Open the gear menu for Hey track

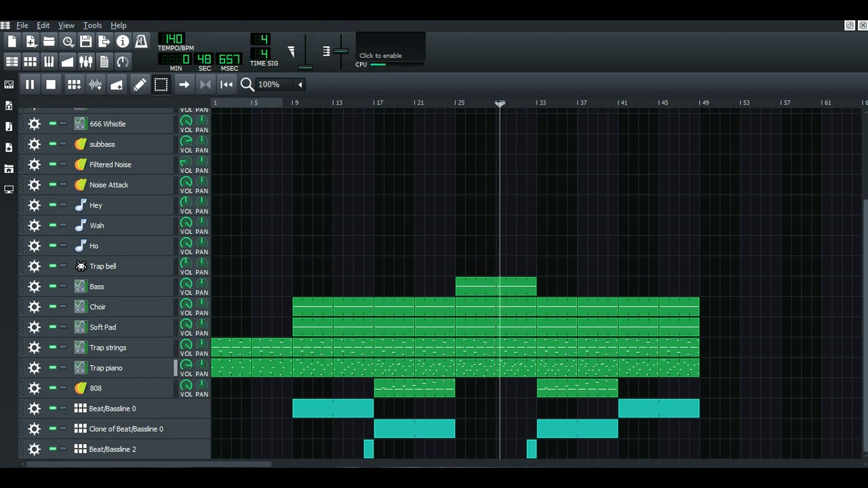(34, 205)
